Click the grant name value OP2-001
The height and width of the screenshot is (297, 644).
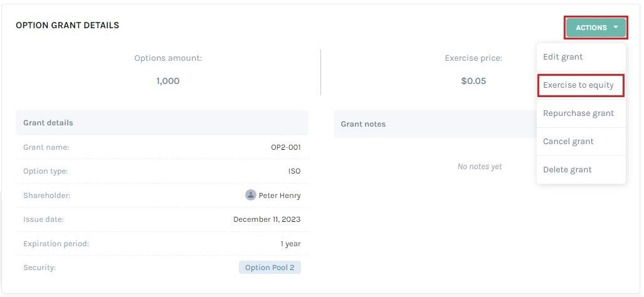[286, 147]
